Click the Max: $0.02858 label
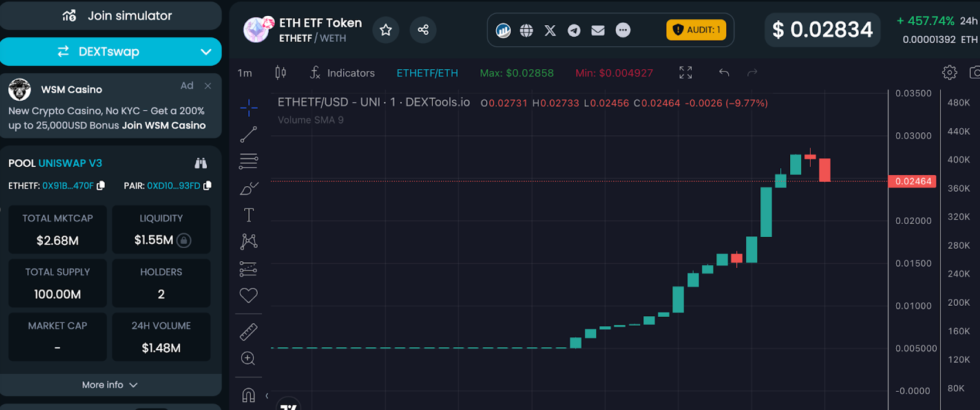The image size is (980, 410). pyautogui.click(x=517, y=73)
